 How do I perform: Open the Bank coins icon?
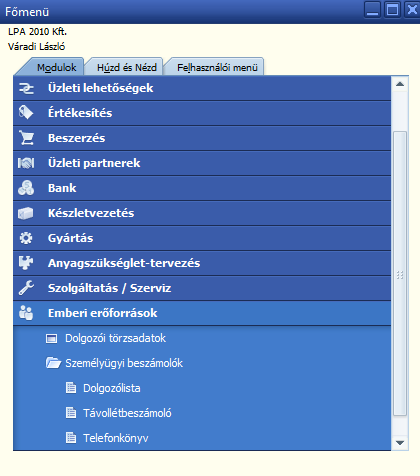pyautogui.click(x=26, y=188)
